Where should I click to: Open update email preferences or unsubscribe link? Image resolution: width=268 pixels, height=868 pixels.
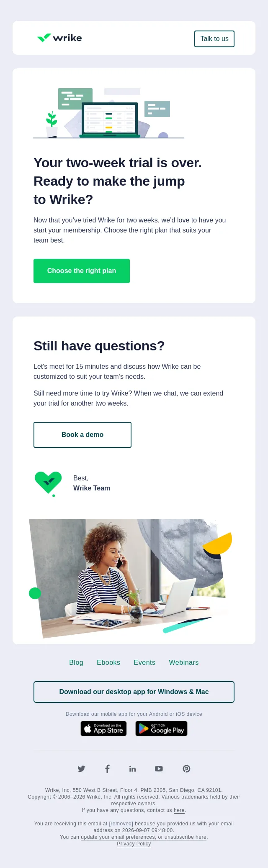tap(144, 837)
